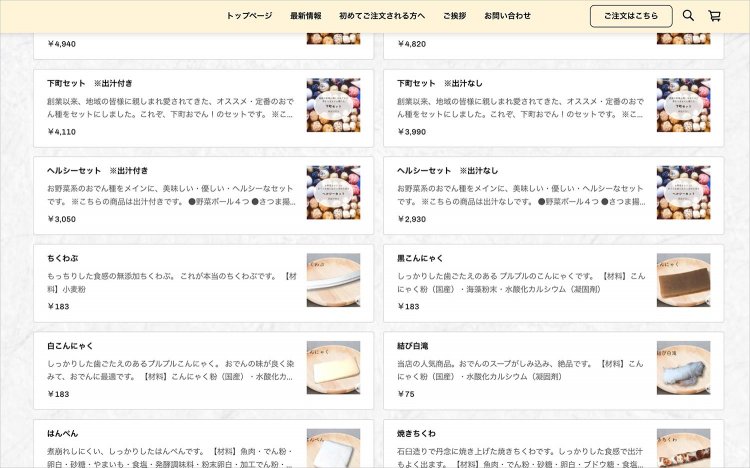Screen dimensions: 750x468
Task: Click the 結び白滝 description text
Action: [520, 370]
